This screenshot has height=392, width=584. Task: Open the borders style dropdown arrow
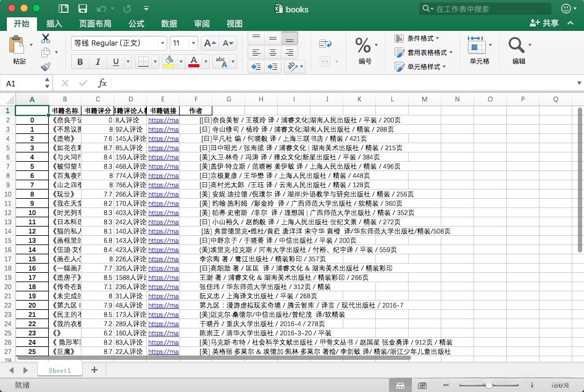coord(156,61)
